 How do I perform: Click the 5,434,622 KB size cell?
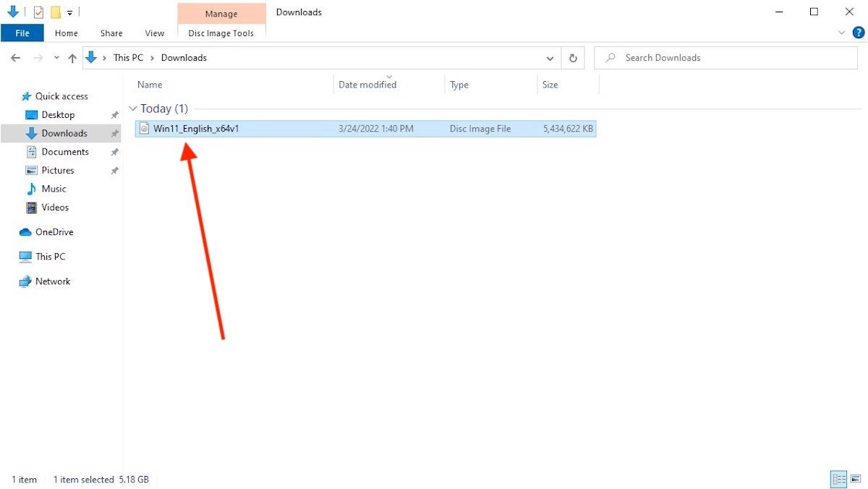(x=569, y=129)
